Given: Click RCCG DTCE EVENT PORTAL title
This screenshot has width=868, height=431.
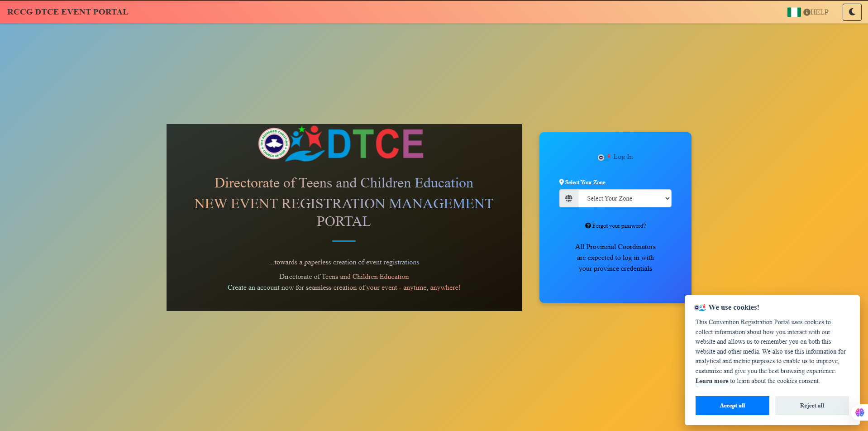Looking at the screenshot, I should tap(68, 12).
